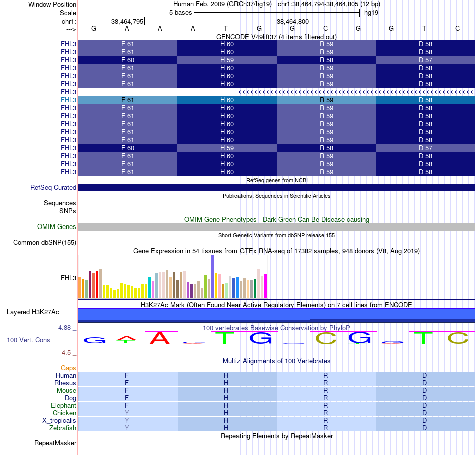The height and width of the screenshot is (455, 476).
Task: Click the 38,464,800 position marker
Action: coord(293,21)
